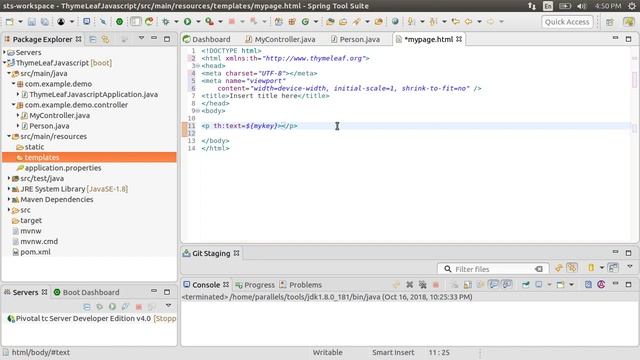Screen dimensions: 640x360
Task: Switch to the Person.java editor tab
Action: point(355,39)
